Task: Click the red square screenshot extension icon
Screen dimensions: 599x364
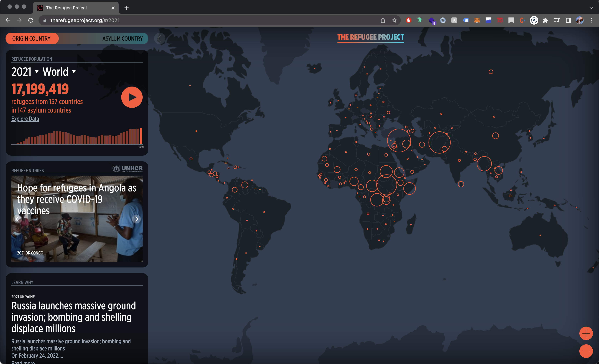Action: tap(500, 20)
